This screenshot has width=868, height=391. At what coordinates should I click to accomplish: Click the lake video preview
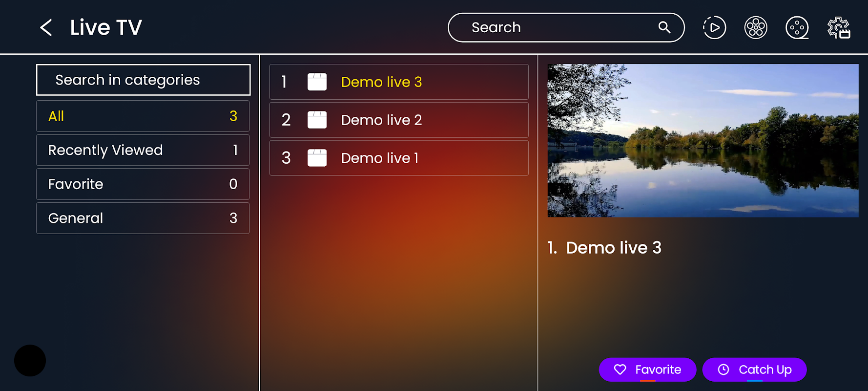click(703, 140)
